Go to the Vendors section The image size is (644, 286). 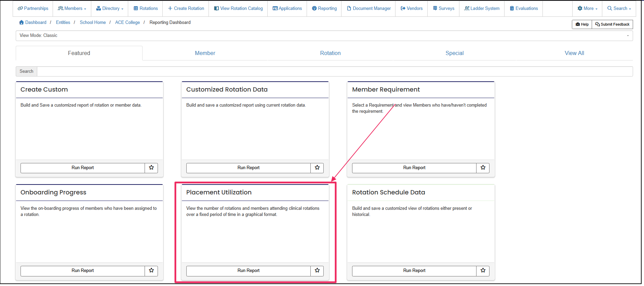[412, 8]
